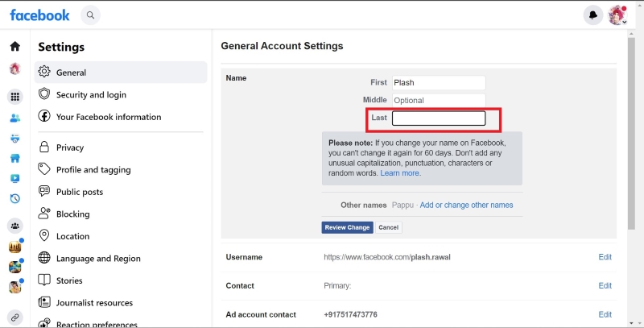Open the Friends icon in left rail
Viewport: 644px width, 328px height.
click(x=15, y=118)
